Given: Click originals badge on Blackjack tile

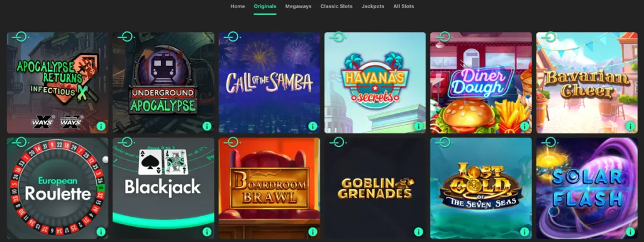Looking at the screenshot, I should pos(126,142).
